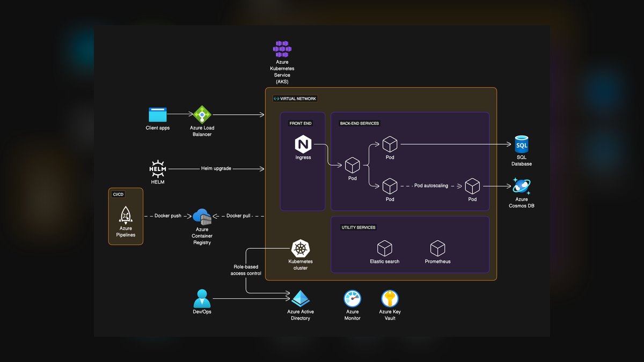The height and width of the screenshot is (362, 644).
Task: Select the Prometheus caption text
Action: (x=438, y=262)
